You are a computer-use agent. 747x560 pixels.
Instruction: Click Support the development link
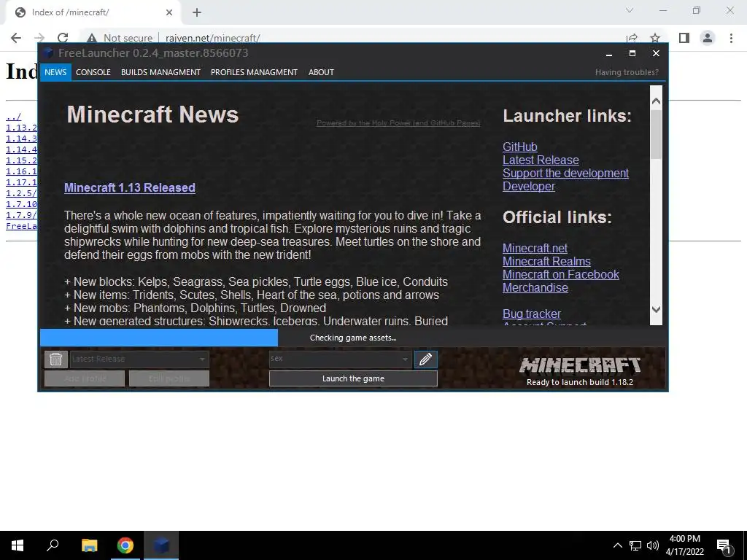click(565, 174)
